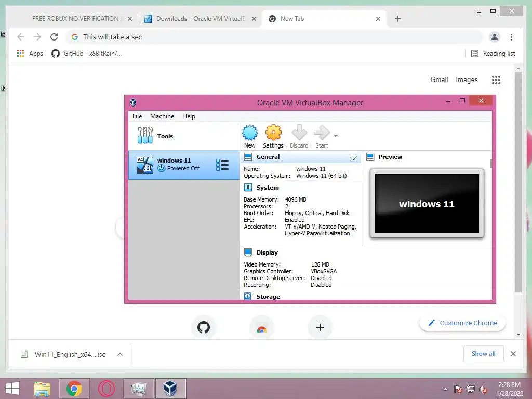532x399 pixels.
Task: Open Start button dropdown arrow
Action: (335, 136)
